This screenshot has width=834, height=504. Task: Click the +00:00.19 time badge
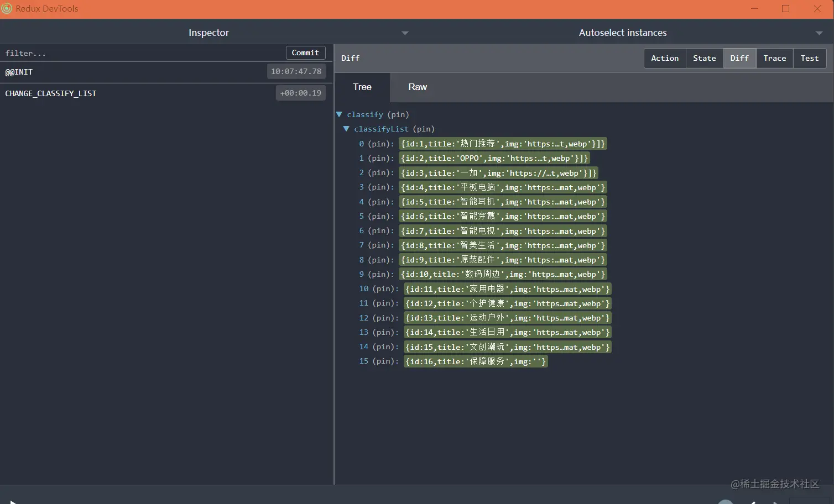coord(300,93)
